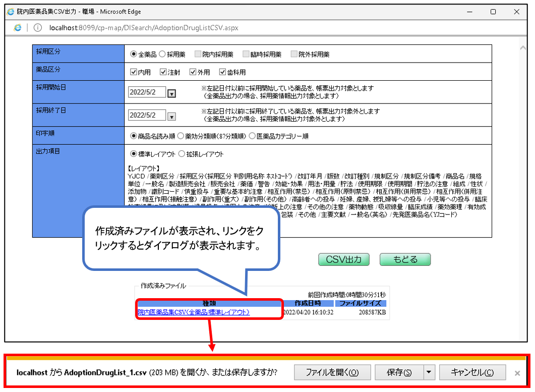This screenshot has width=535, height=392.
Task: Click the もどる button
Action: pos(405,259)
